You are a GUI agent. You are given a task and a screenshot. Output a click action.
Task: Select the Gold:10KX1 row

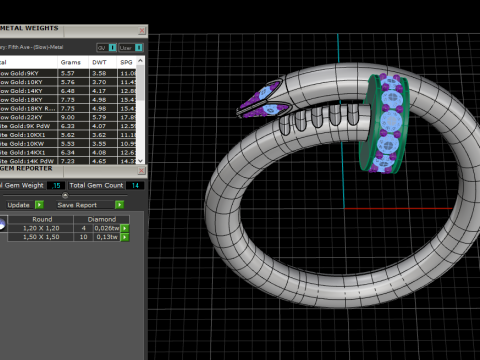[29, 135]
